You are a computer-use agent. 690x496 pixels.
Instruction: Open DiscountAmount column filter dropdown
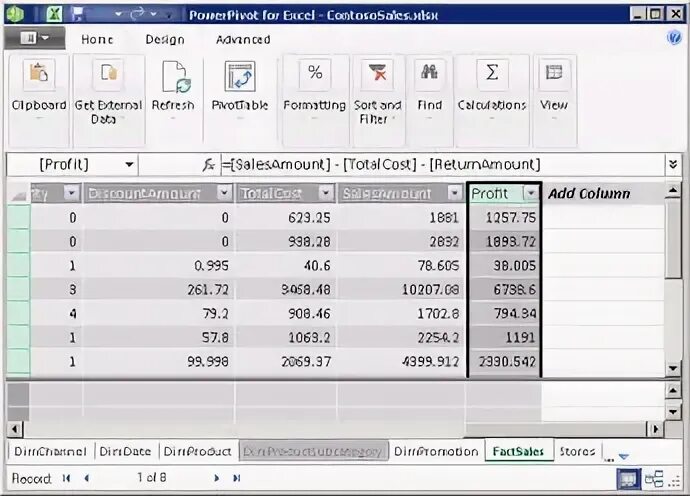coord(224,193)
